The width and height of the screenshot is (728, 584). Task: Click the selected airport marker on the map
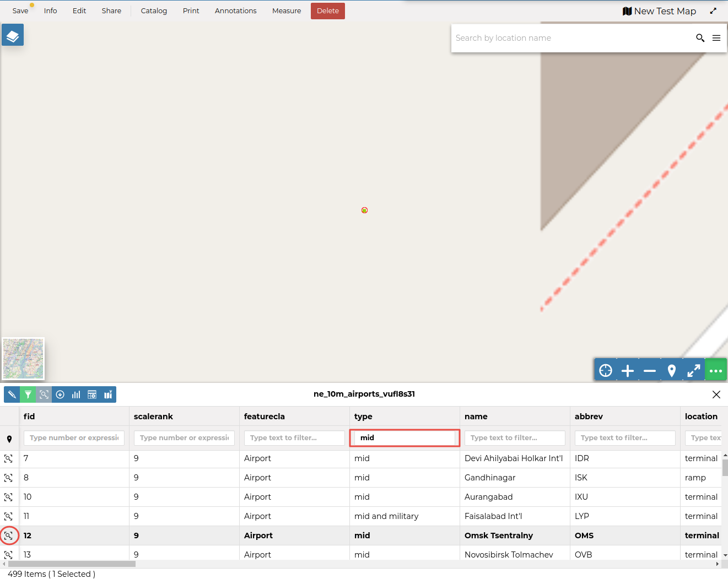pos(364,210)
